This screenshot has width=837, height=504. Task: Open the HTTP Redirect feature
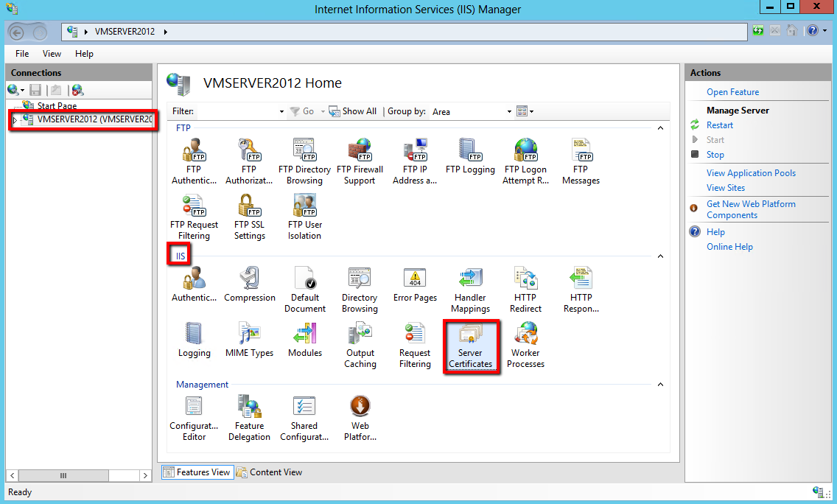(x=525, y=290)
